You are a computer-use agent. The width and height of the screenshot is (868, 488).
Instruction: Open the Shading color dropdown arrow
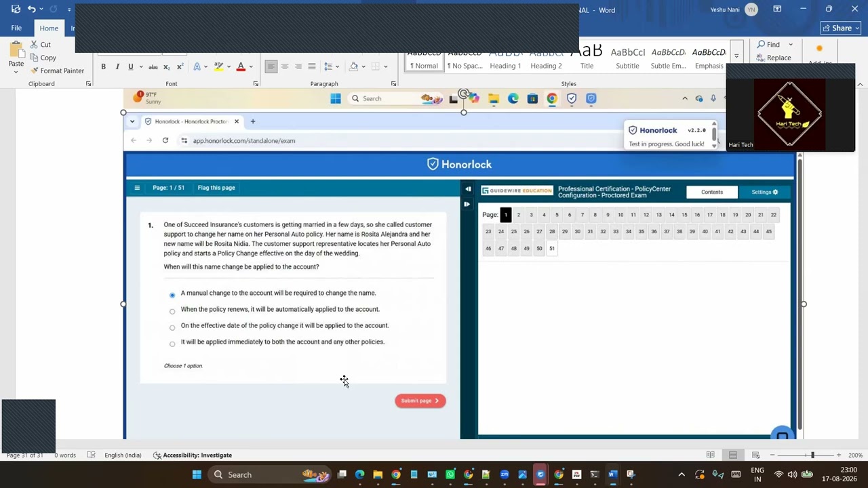(x=363, y=66)
